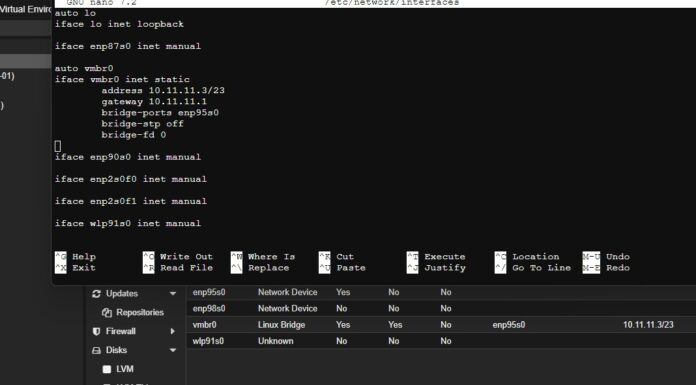
Task: Click the Justify shortcut in nano
Action: pyautogui.click(x=436, y=268)
